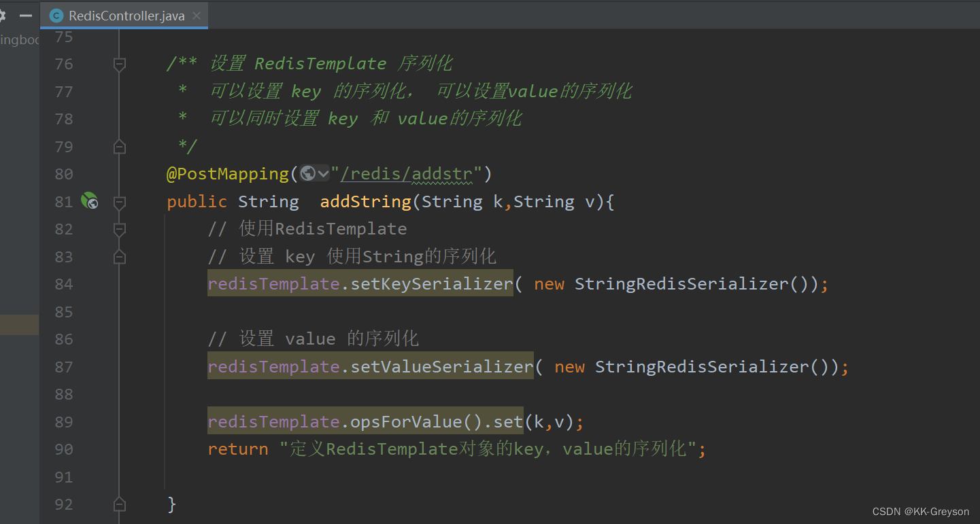Click the comment '// 设置 key 使用String的序列化'

(x=352, y=257)
